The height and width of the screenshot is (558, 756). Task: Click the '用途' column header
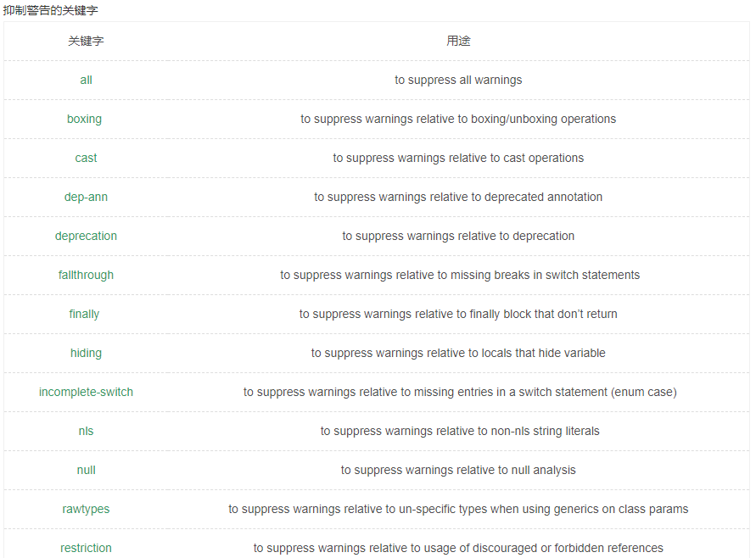[x=458, y=41]
